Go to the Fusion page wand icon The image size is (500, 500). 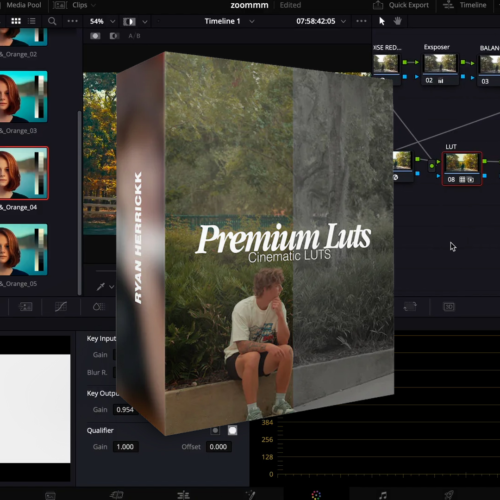[250, 495]
